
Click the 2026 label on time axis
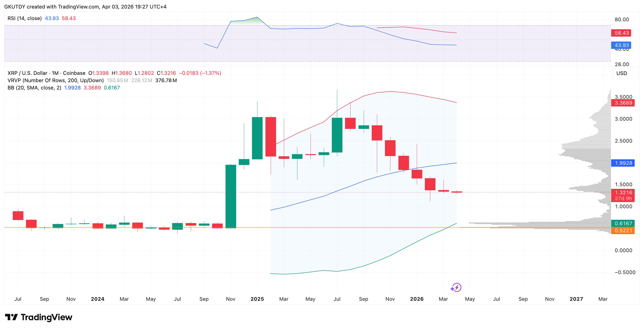click(x=417, y=299)
